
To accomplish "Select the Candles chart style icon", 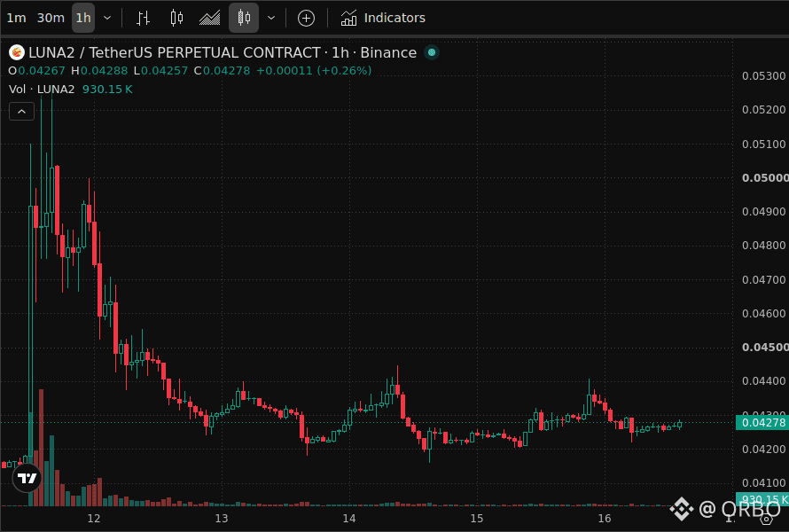I will (176, 18).
